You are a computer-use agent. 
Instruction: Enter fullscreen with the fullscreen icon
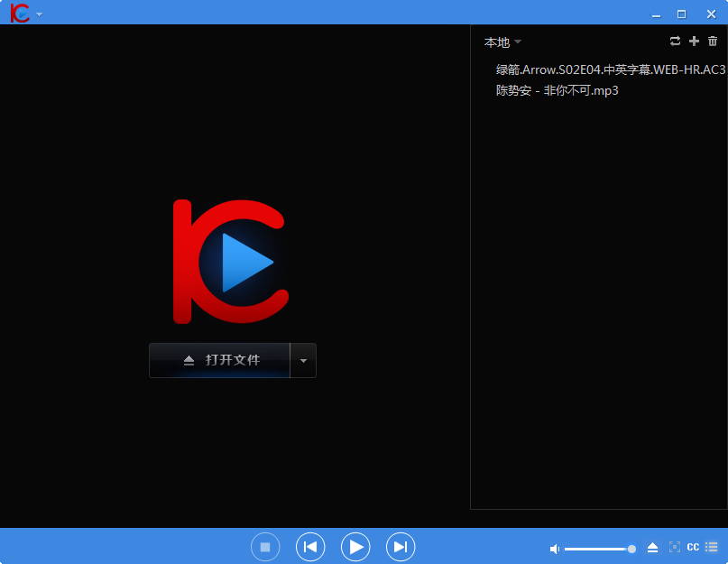click(674, 547)
